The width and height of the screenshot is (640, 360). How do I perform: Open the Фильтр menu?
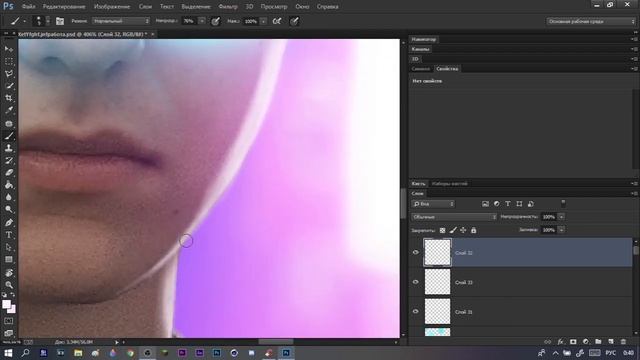[228, 7]
